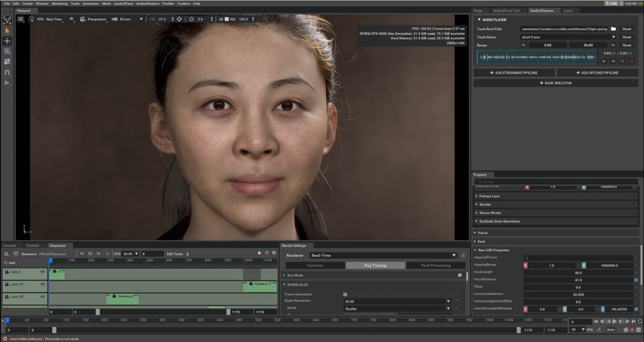The height and width of the screenshot is (342, 644).
Task: Click the A2G Offline Pipeline button
Action: coord(597,72)
